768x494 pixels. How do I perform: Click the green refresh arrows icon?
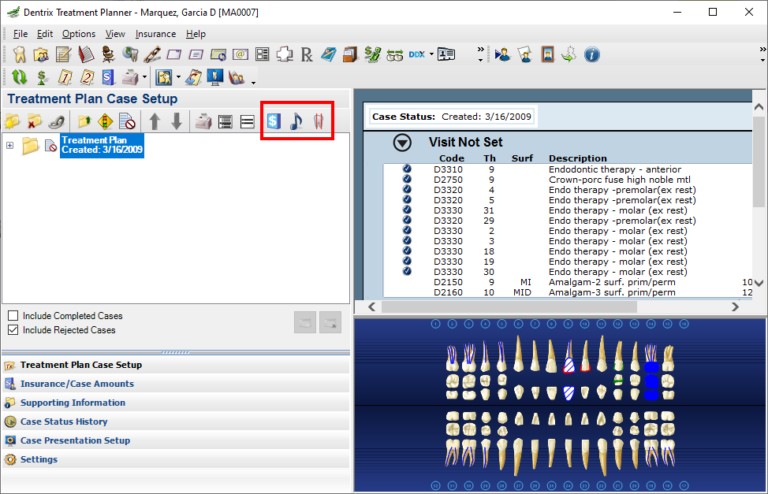pos(20,77)
